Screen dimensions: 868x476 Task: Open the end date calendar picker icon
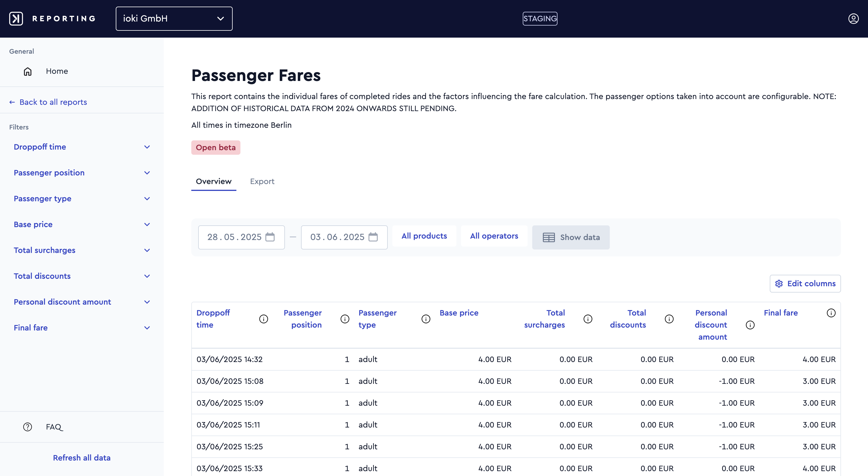point(373,237)
